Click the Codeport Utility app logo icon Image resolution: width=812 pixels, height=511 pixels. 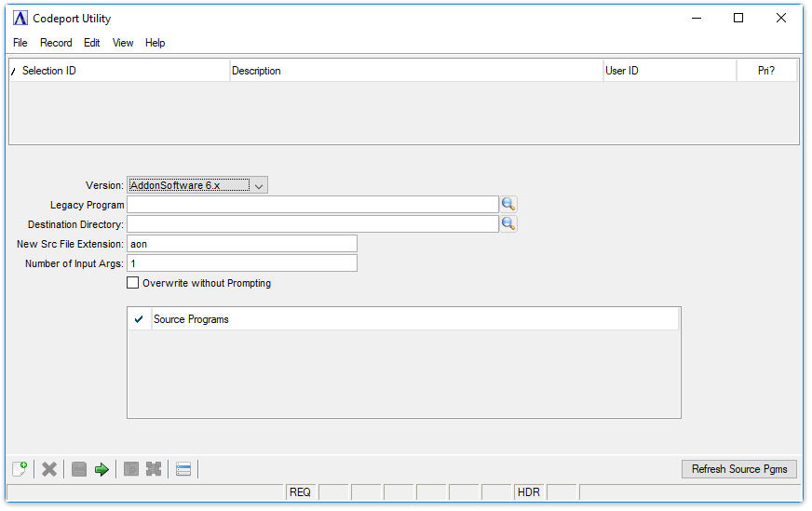pyautogui.click(x=20, y=19)
